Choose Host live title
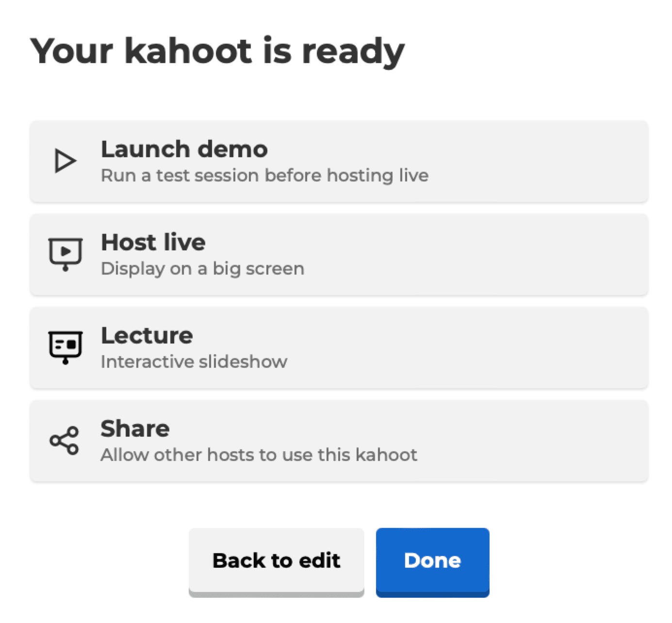 (153, 242)
